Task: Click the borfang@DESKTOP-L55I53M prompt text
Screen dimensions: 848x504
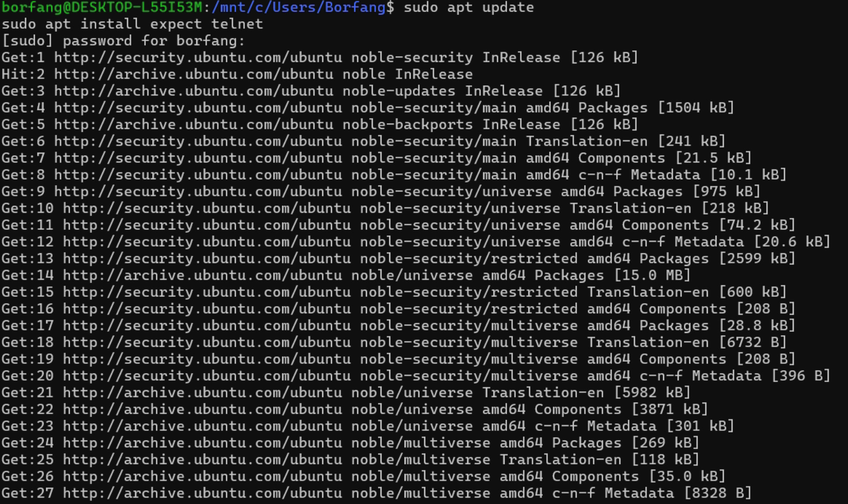Action: [102, 8]
